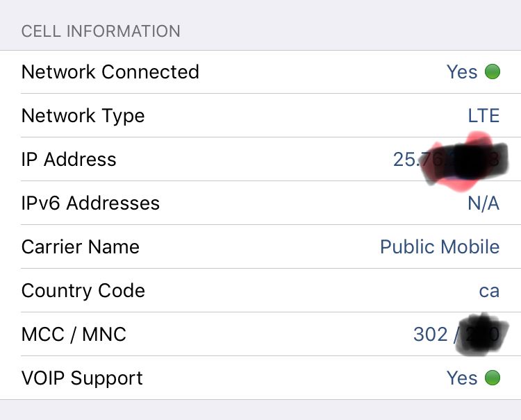Tap the LTE network type value
This screenshot has height=420, width=521.
pos(483,116)
